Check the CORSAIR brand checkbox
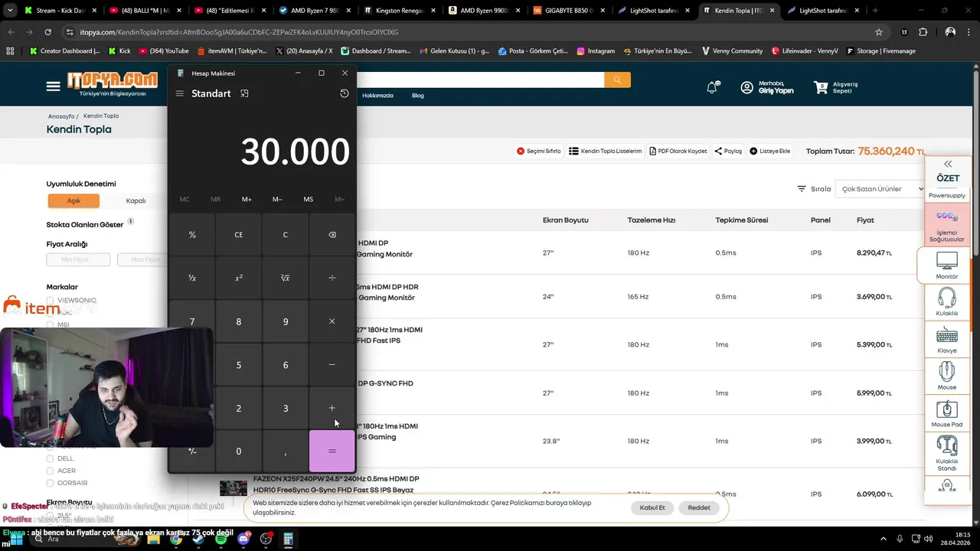Screen dimensions: 980x551 pos(51,483)
